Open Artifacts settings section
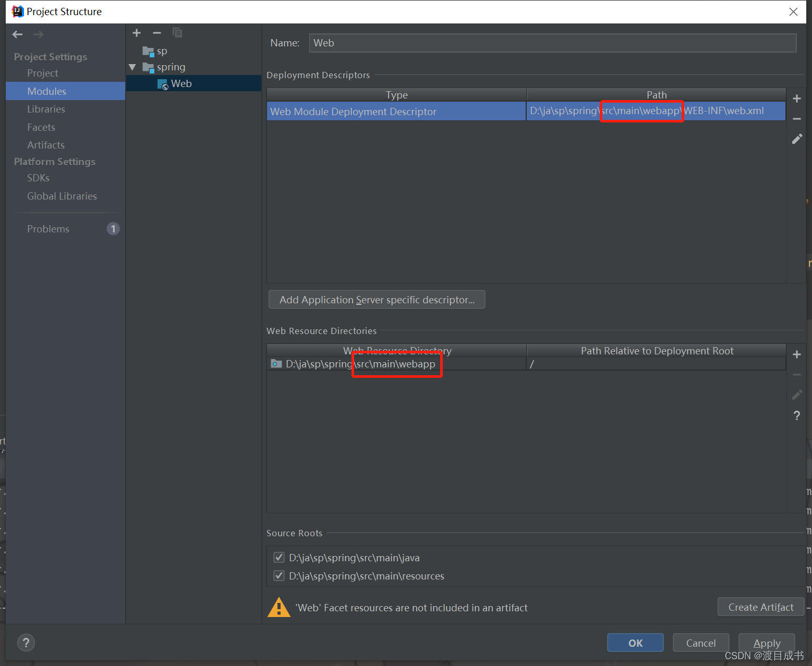The width and height of the screenshot is (812, 666). click(65, 145)
